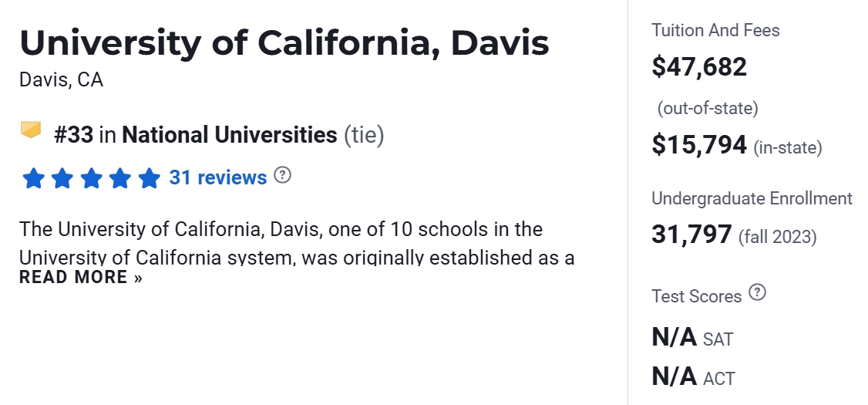
Task: Follow the National Universities ranking link
Action: [230, 136]
